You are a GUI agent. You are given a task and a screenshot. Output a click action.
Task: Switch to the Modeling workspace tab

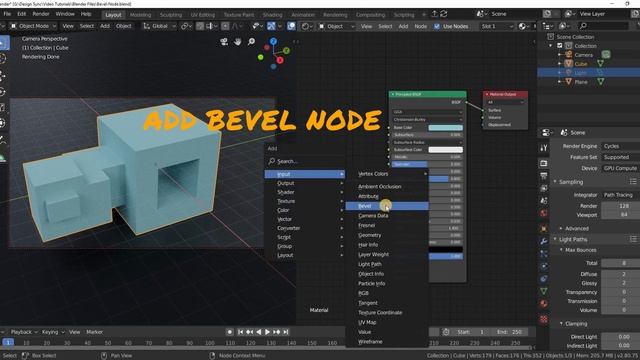coord(140,15)
